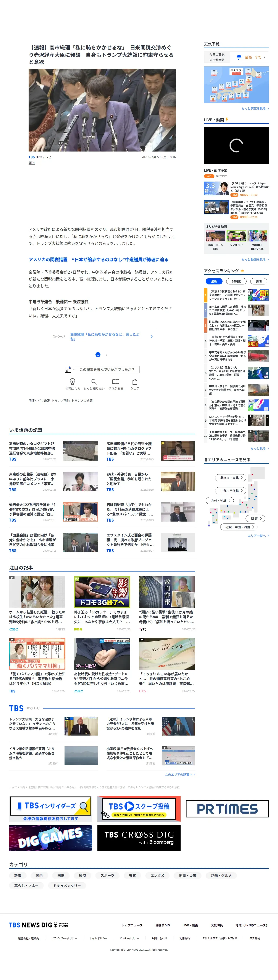The width and height of the screenshot is (278, 980).
Task: Open the TBSインサイダーズ banner
Action: [51, 809]
